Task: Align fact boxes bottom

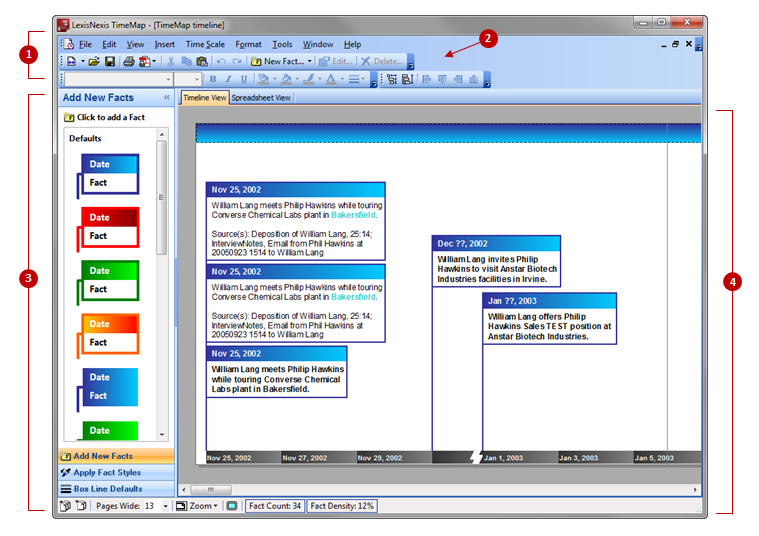Action: coord(474,79)
